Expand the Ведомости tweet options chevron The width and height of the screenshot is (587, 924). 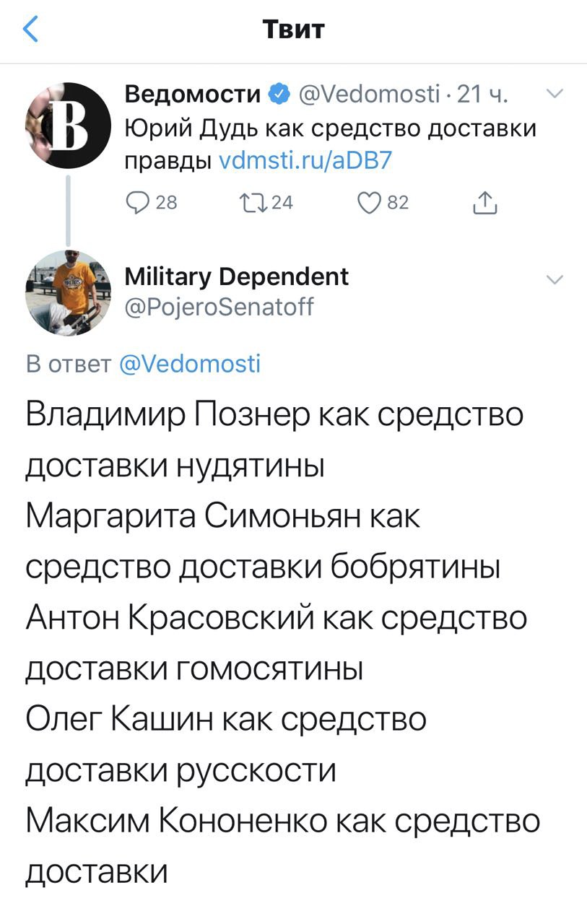pyautogui.click(x=554, y=94)
